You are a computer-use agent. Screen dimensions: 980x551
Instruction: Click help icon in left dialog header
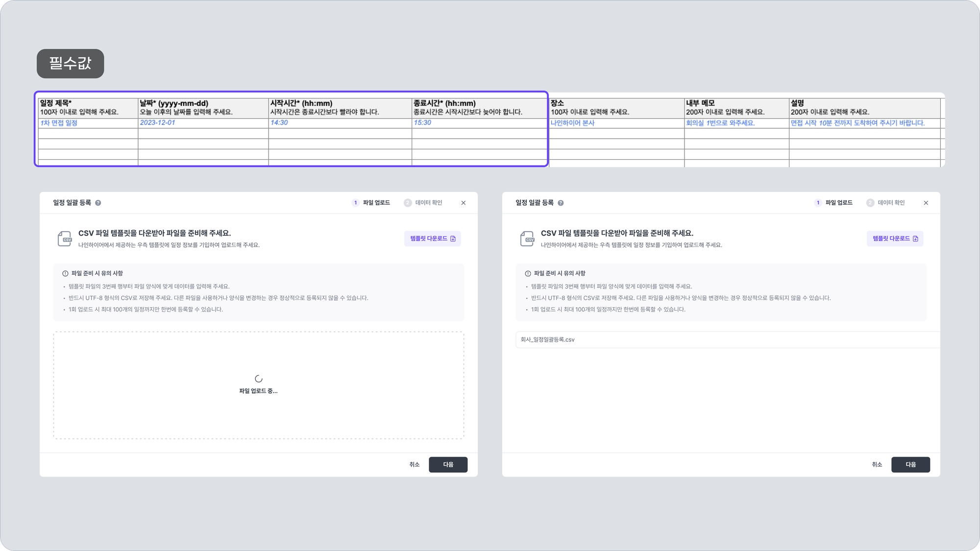[x=98, y=203]
